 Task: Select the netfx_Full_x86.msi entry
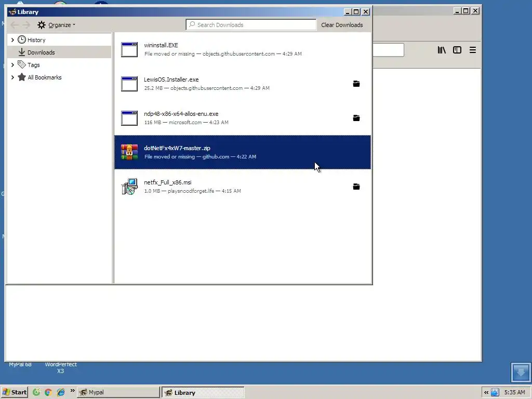point(243,187)
